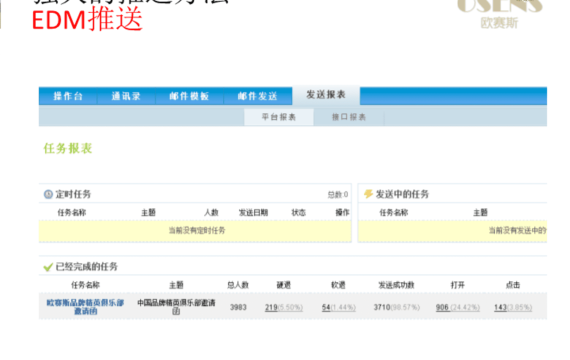Click the 任务报表 heading
The image size is (570, 360).
(68, 148)
